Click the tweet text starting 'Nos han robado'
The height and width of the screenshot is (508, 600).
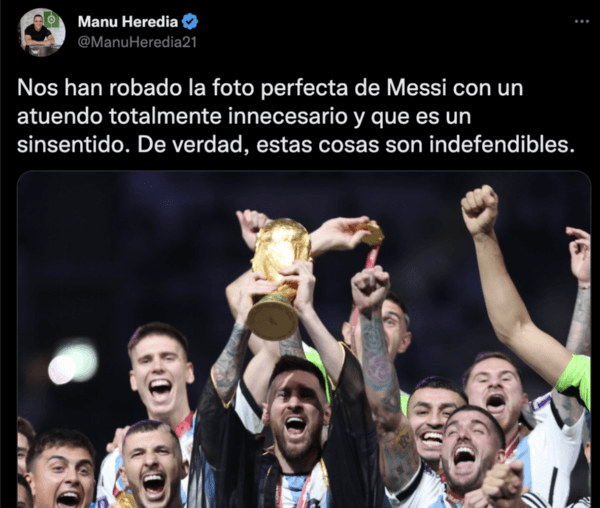click(x=296, y=116)
